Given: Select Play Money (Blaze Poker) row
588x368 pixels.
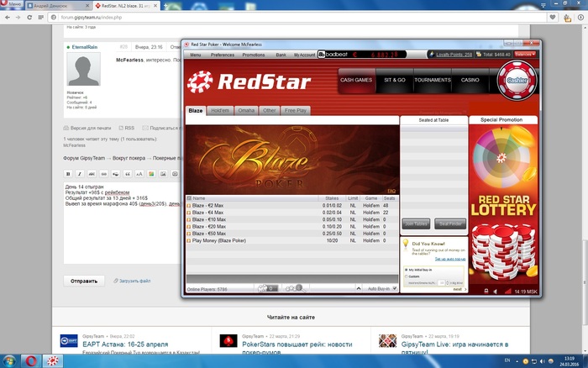Looking at the screenshot, I should point(292,241).
